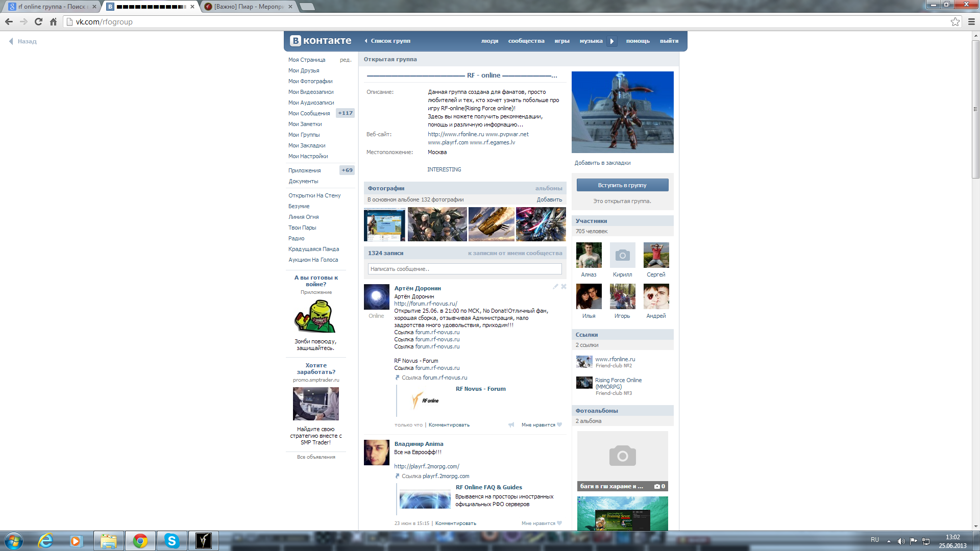Open 'сообщества' in the header menu
Viewport: 980px width, 551px height.
(x=526, y=41)
